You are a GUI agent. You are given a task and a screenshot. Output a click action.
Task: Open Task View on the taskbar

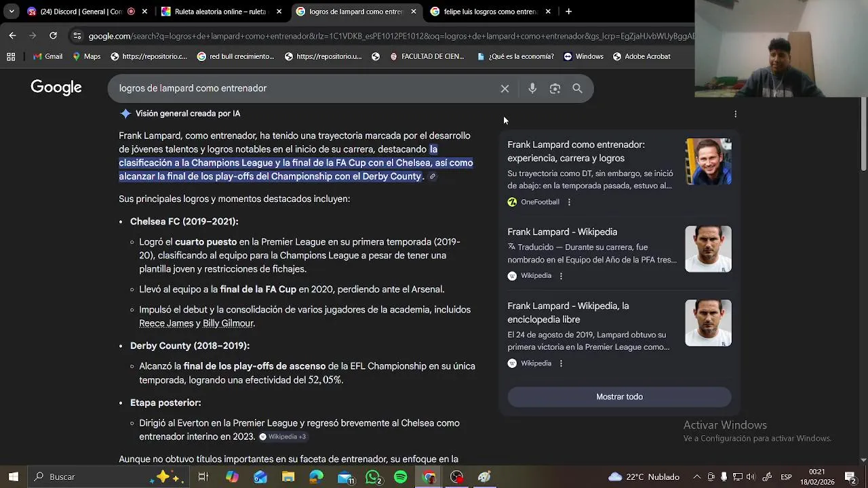tap(203, 477)
